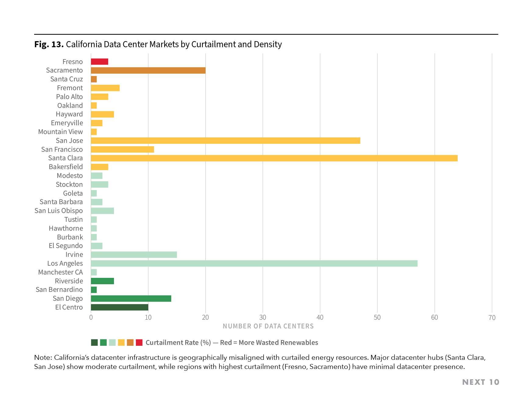Expand the San Francisco bar details

(122, 149)
